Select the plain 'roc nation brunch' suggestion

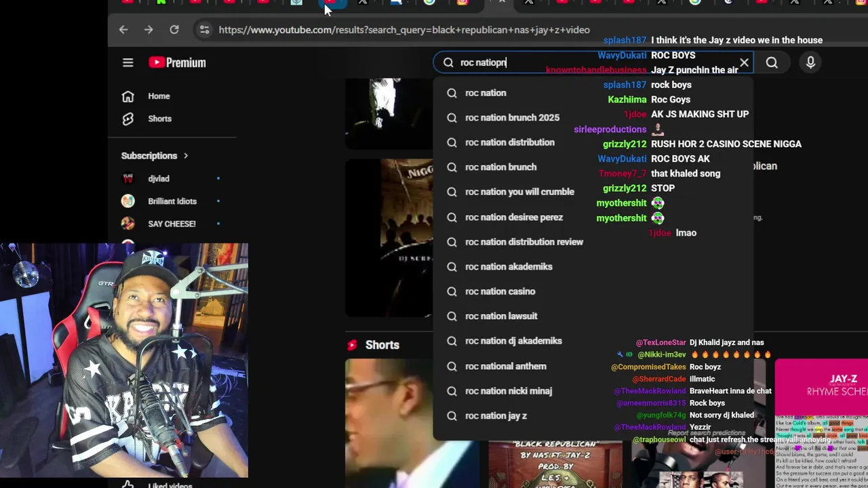(593, 167)
